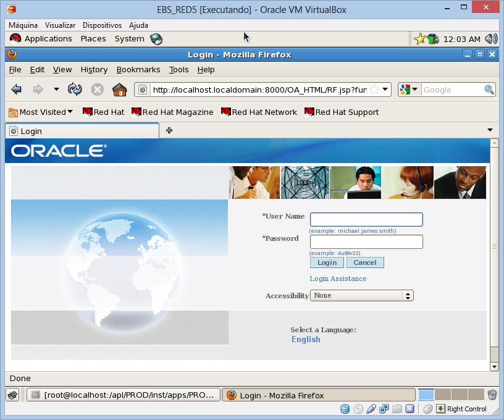Launch the web browser panel globe icon
504x420 pixels.
(156, 39)
